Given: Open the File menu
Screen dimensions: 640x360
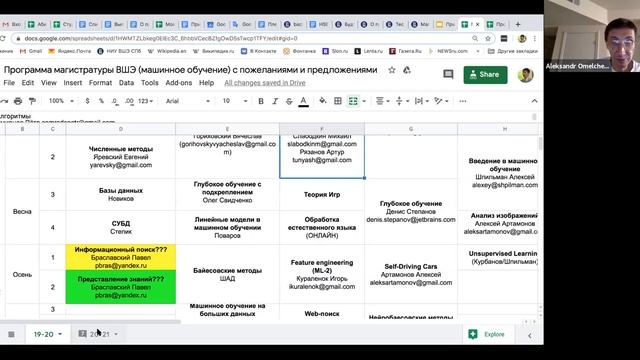Looking at the screenshot, I should (9, 83).
